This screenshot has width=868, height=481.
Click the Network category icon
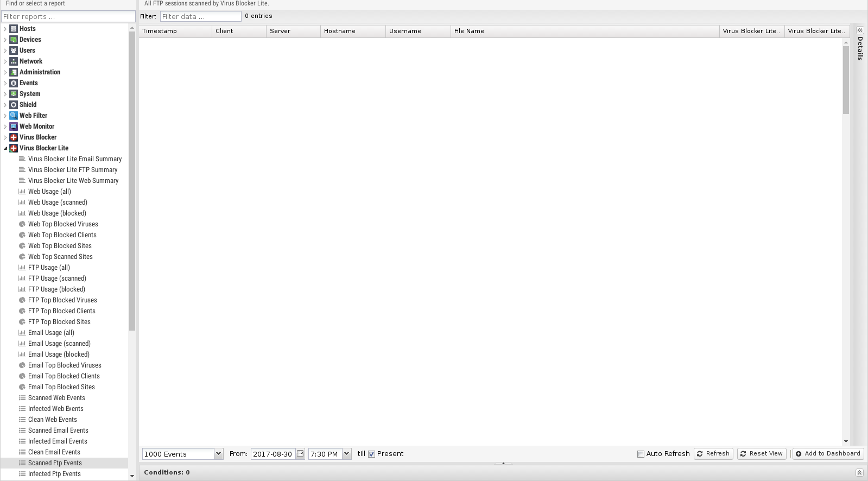[x=14, y=61]
